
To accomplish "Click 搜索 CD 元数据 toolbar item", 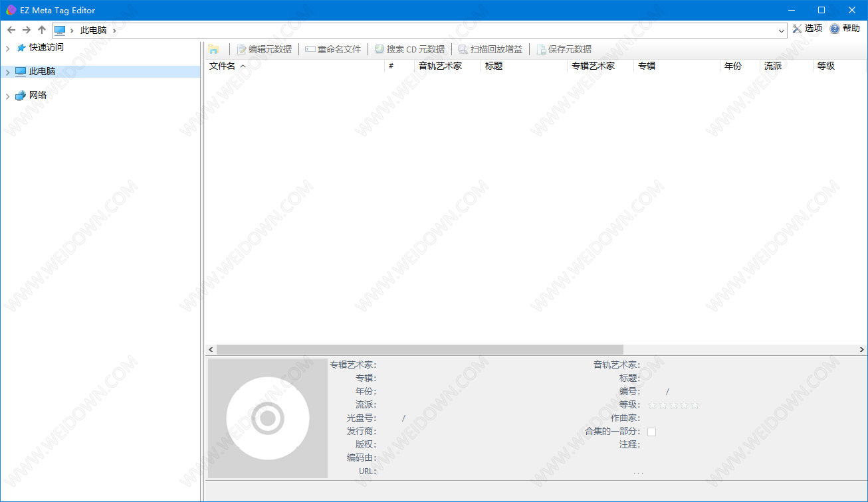I will pos(409,49).
